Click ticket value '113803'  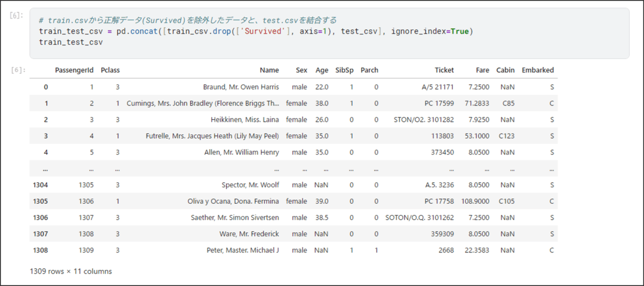(x=442, y=136)
